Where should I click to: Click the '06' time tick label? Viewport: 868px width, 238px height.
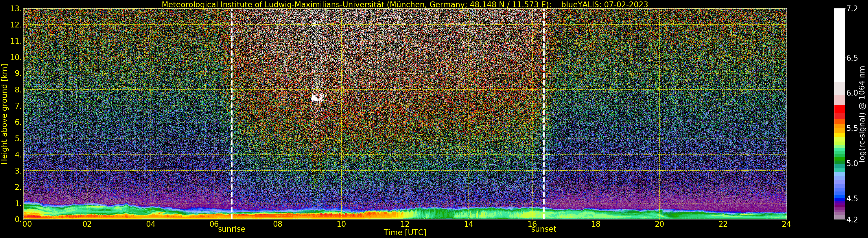[214, 224]
